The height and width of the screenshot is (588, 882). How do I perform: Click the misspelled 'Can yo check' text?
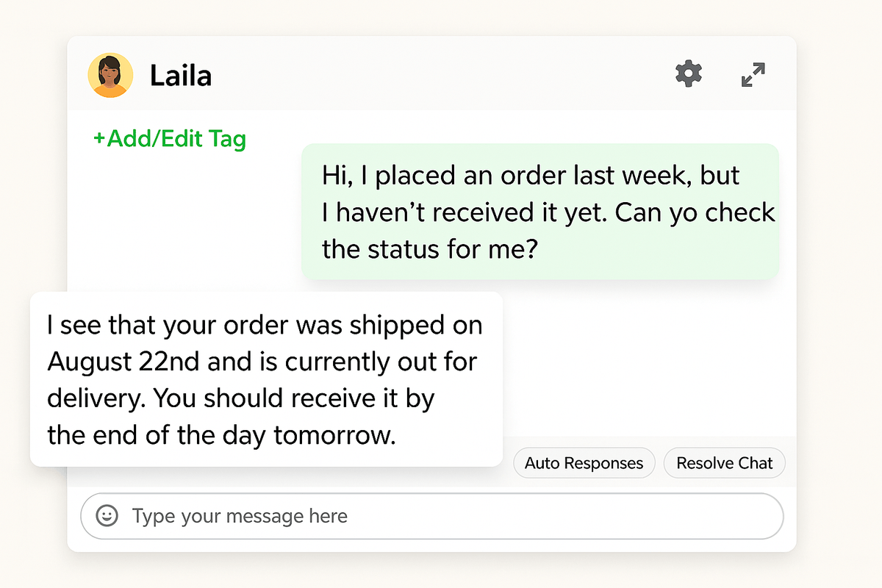coord(695,213)
